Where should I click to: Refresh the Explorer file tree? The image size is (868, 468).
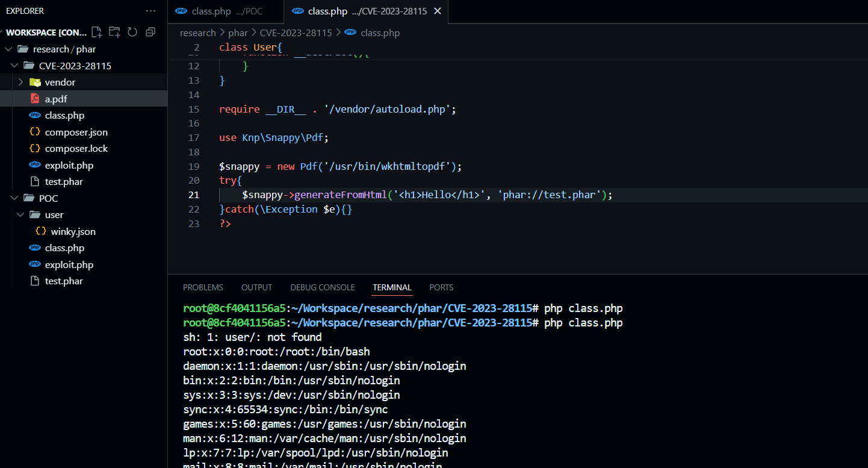pos(132,33)
